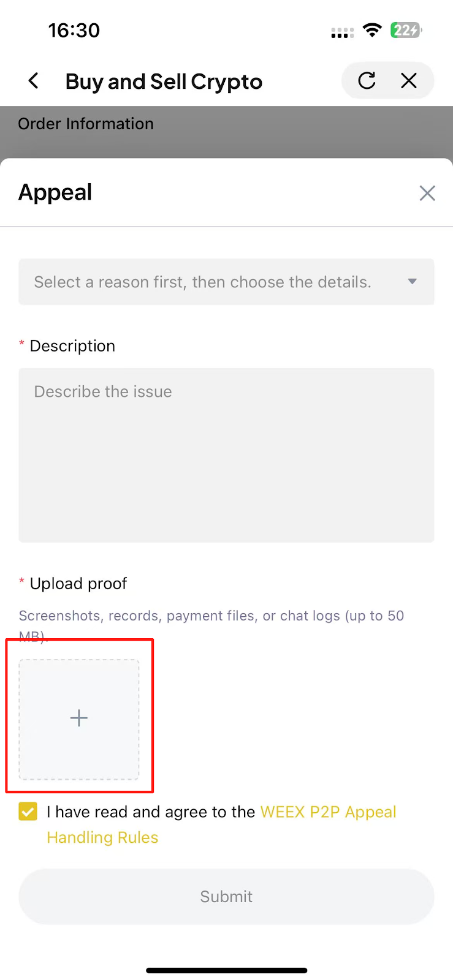The image size is (453, 980).
Task: Focus the 'Describe the issue' text area
Action: [226, 455]
